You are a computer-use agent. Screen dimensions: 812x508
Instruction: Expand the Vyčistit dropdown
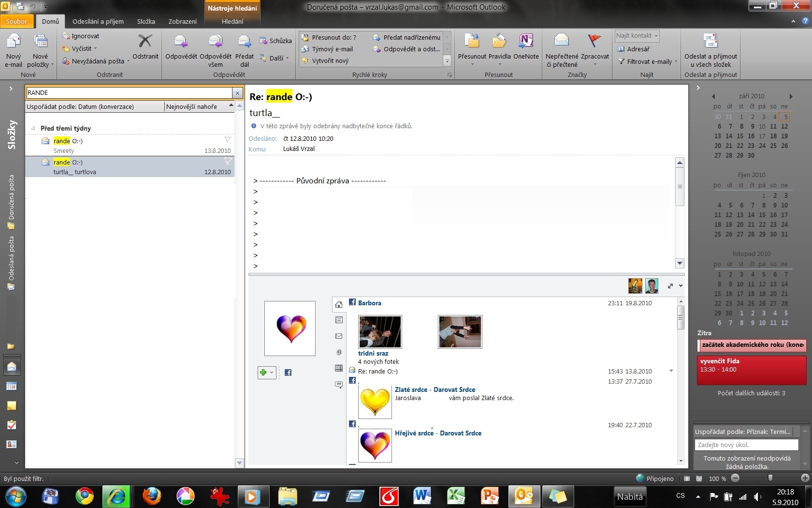pyautogui.click(x=80, y=48)
